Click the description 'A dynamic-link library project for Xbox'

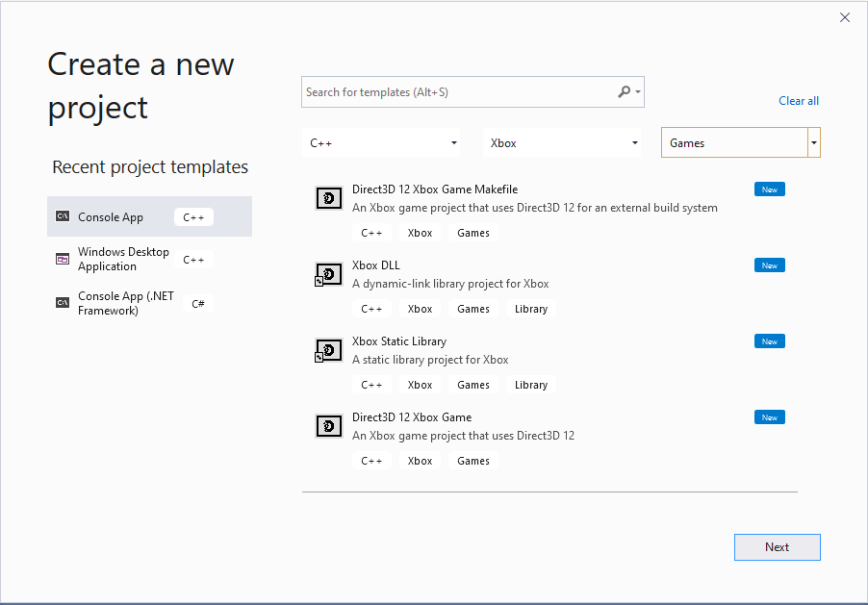tap(450, 284)
